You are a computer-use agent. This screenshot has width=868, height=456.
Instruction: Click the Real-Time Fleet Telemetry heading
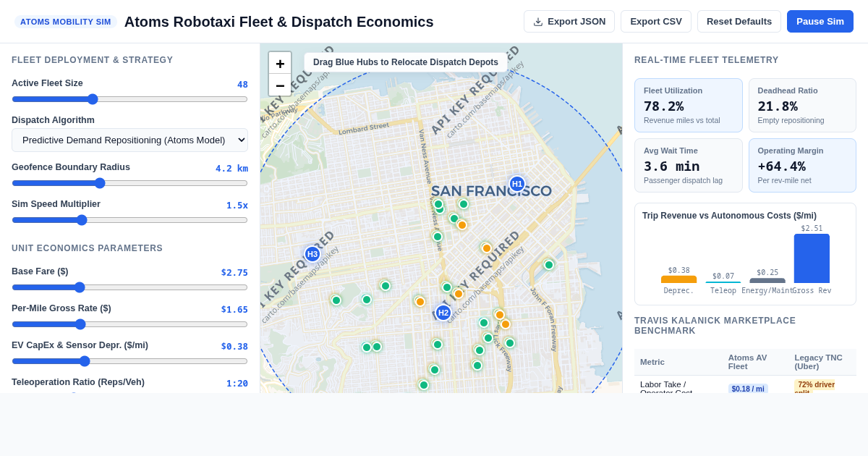pyautogui.click(x=707, y=60)
